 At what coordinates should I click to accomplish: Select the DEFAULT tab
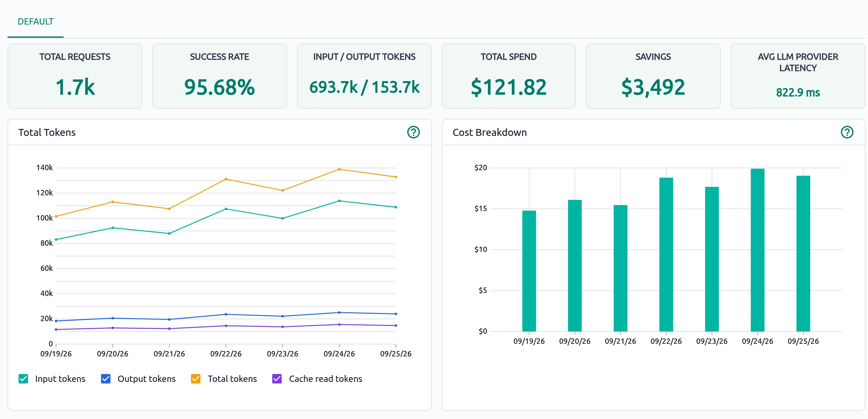coord(35,22)
